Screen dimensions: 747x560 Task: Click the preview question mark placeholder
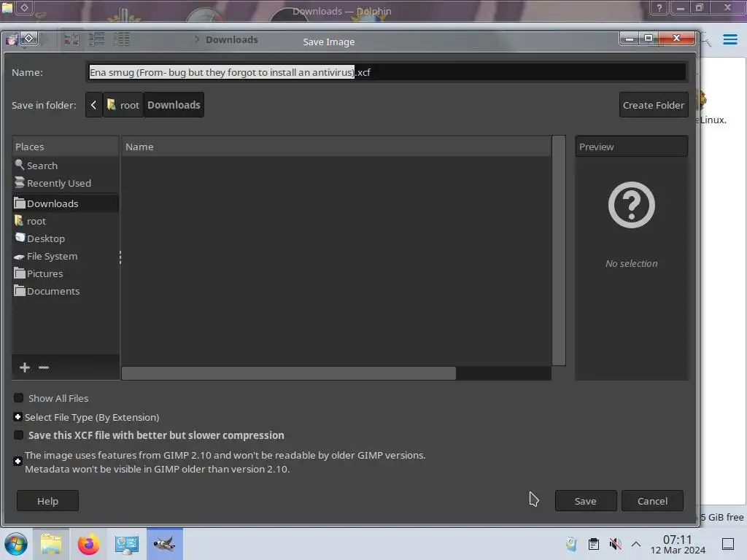point(631,205)
